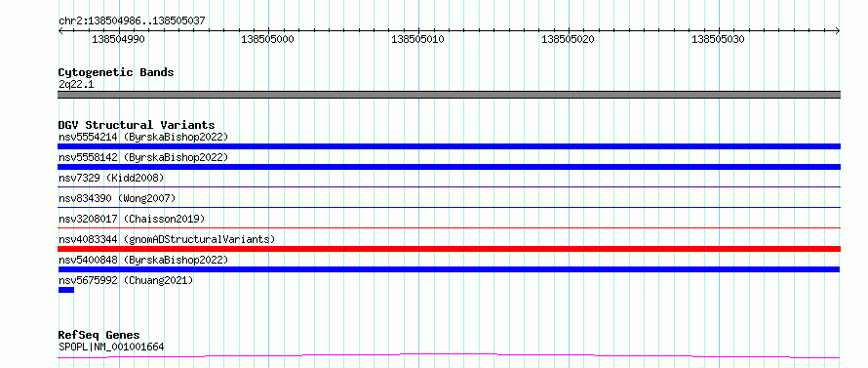Click the blue bar under nsv5558142

click(449, 167)
